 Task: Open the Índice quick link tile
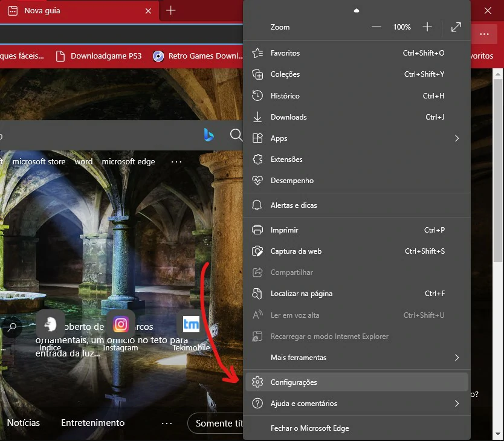click(51, 324)
